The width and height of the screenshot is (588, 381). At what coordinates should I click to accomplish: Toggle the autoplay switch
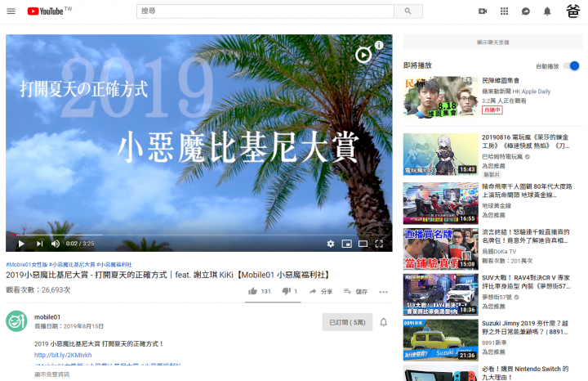click(x=571, y=65)
